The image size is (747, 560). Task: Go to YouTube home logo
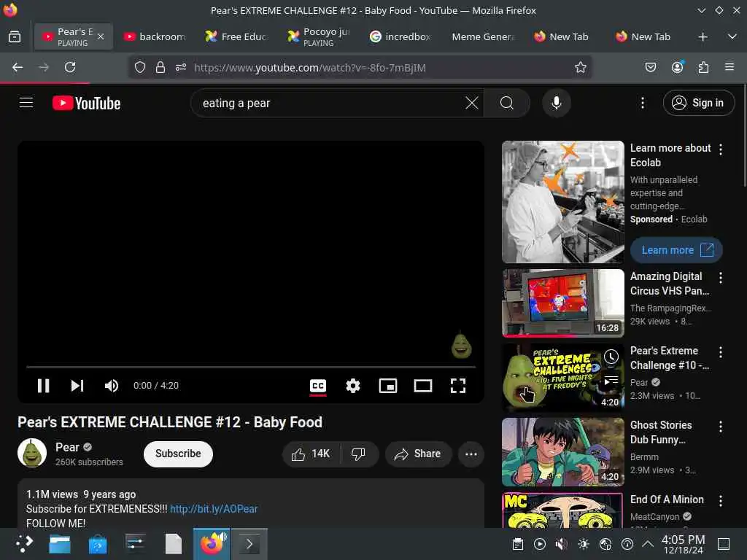click(x=86, y=104)
